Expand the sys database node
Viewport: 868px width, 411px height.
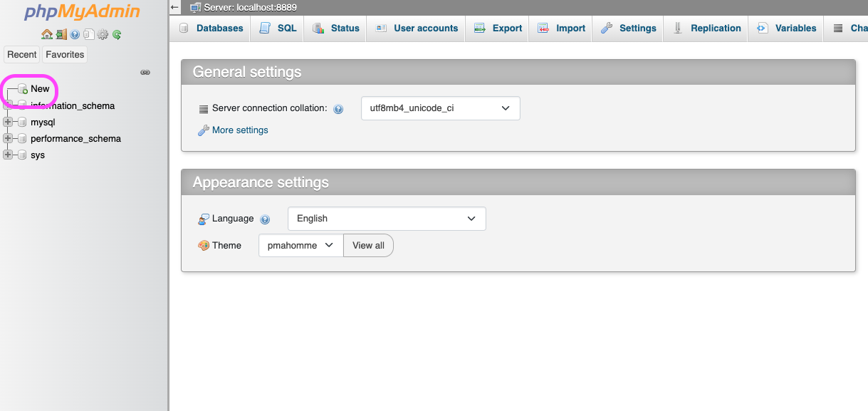tap(8, 155)
